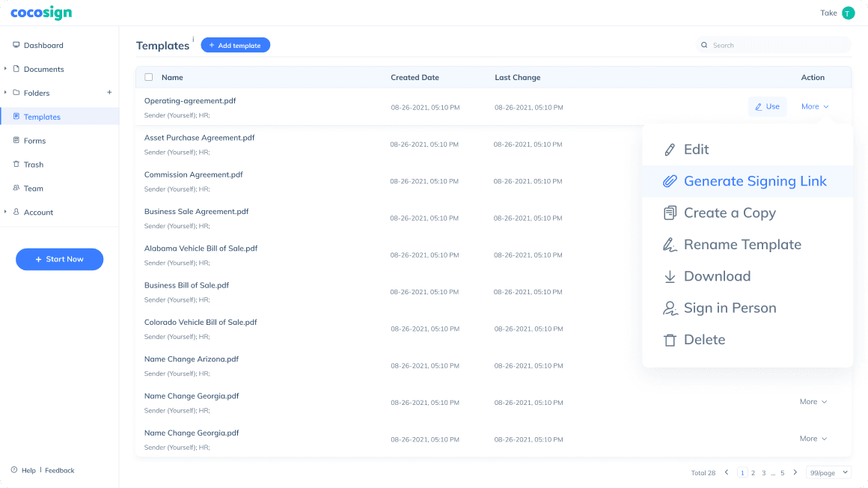
Task: Click the plus icon beside Folders
Action: click(109, 93)
